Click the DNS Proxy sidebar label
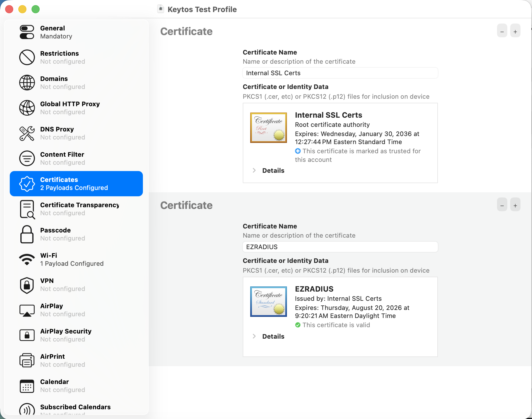The width and height of the screenshot is (532, 419). click(57, 129)
